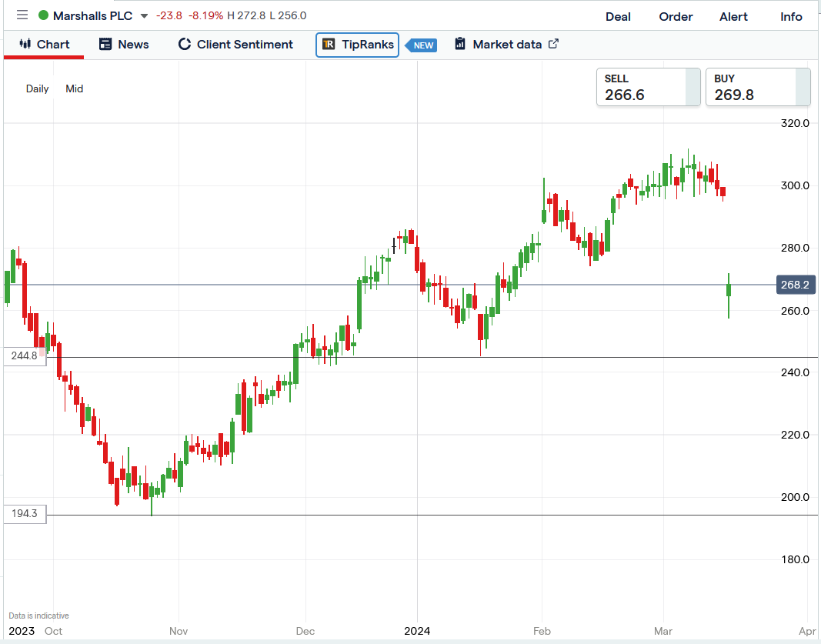Change the Daily timeframe selector
The width and height of the screenshot is (821, 644).
(37, 88)
